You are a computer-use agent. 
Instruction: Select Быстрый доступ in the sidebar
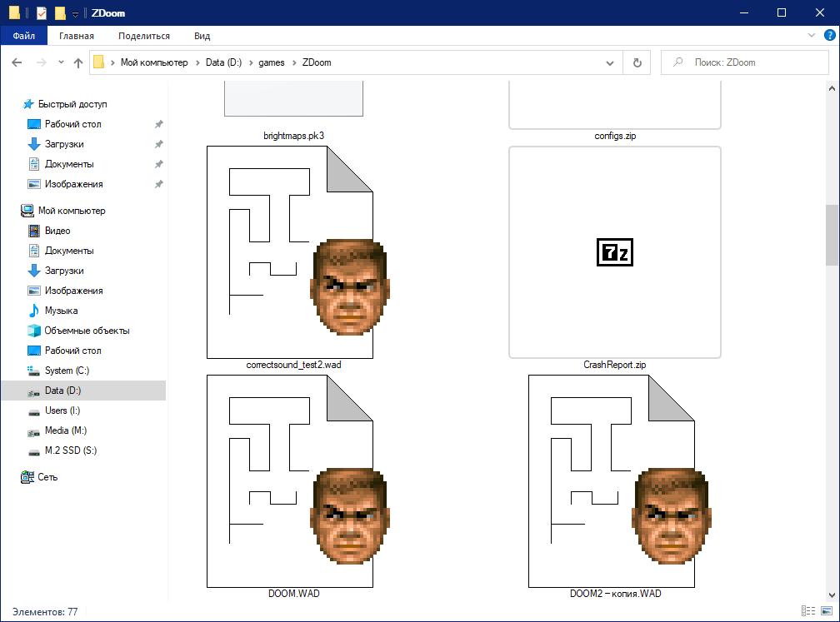tap(72, 104)
